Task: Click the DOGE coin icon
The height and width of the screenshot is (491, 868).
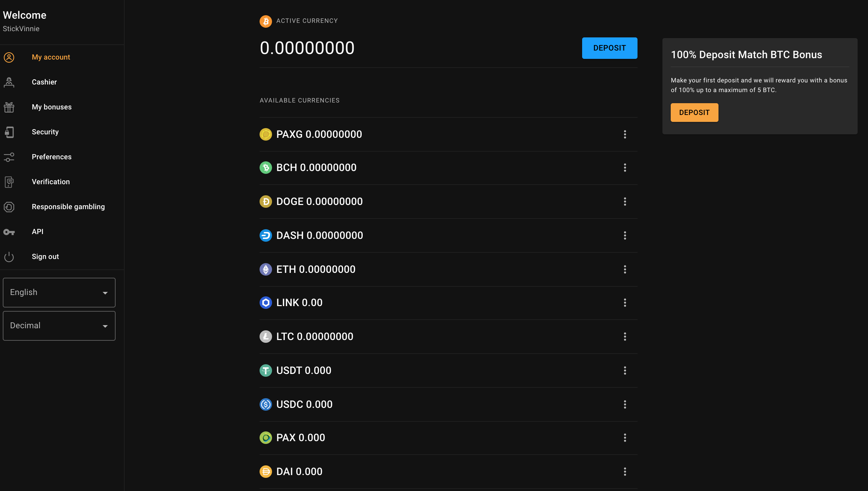Action: 265,202
